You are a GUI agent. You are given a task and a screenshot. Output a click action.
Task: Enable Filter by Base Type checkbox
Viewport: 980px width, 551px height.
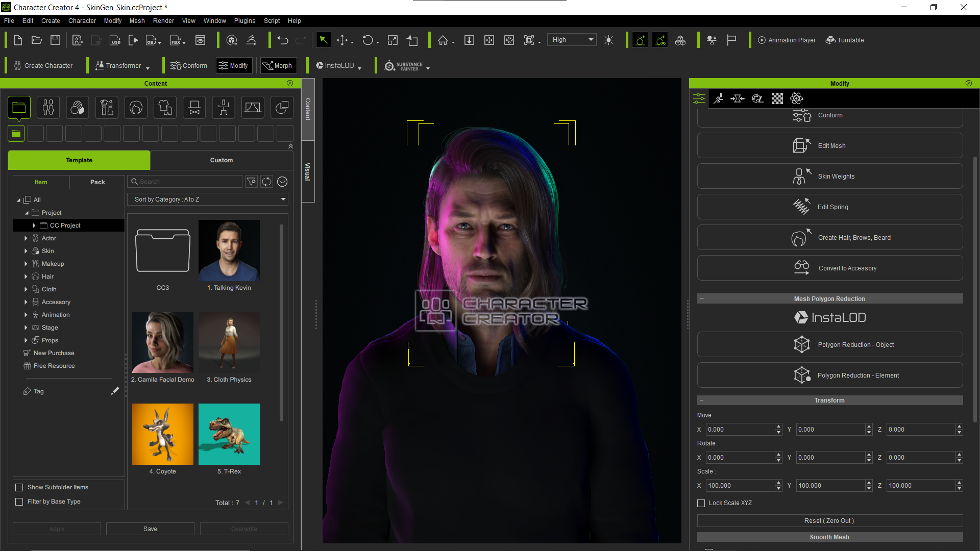(19, 502)
